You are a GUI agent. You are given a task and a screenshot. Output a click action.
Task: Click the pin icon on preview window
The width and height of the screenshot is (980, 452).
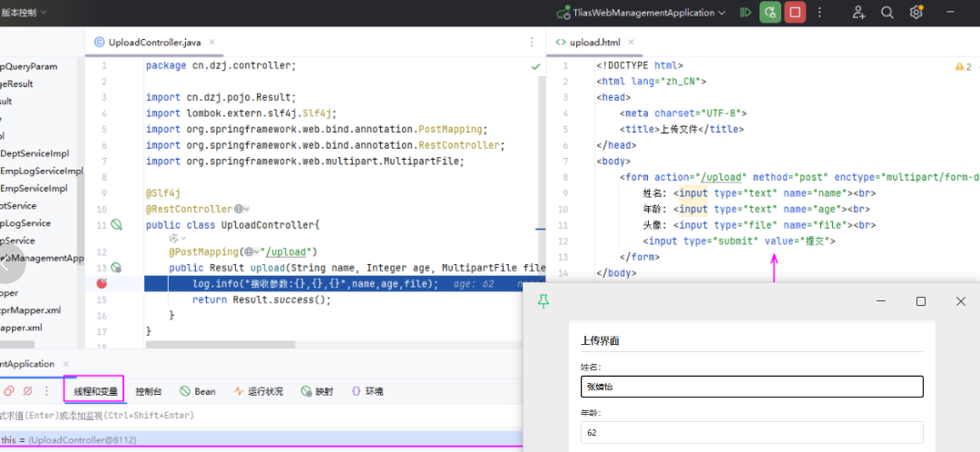544,301
